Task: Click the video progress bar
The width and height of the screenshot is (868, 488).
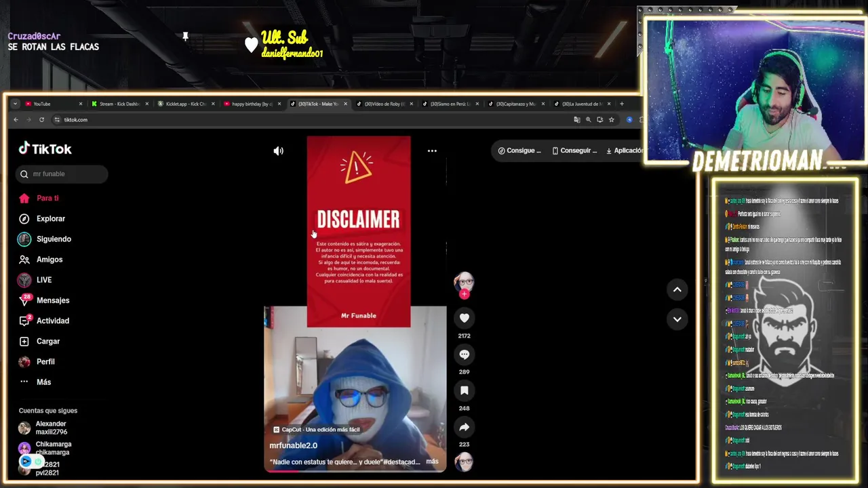Action: [355, 470]
